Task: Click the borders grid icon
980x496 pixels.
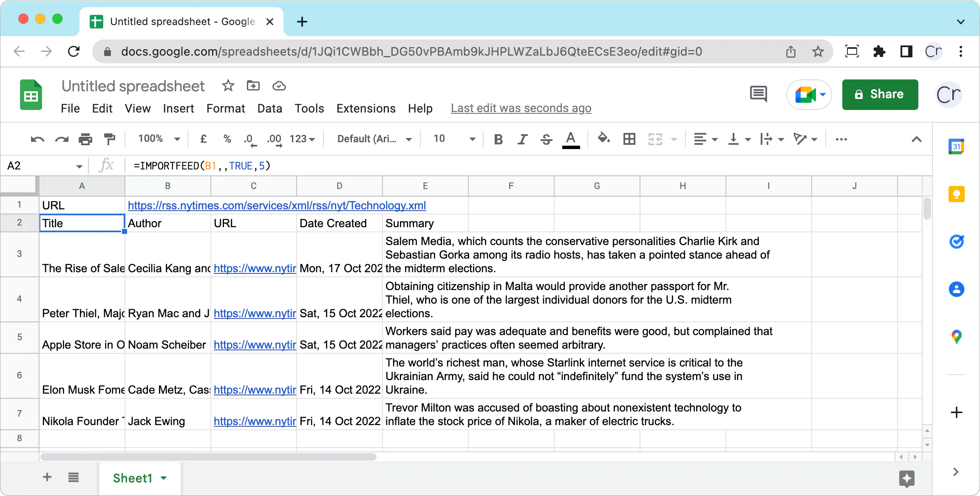Action: [x=629, y=139]
